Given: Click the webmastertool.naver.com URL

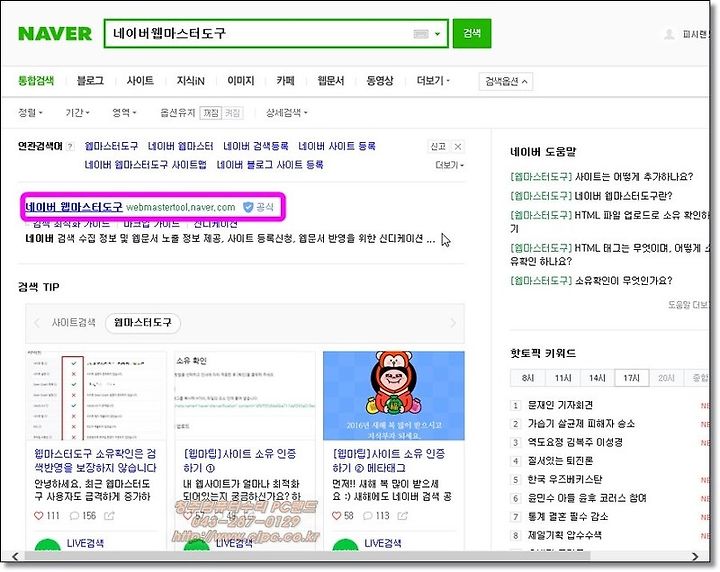Looking at the screenshot, I should (x=180, y=207).
